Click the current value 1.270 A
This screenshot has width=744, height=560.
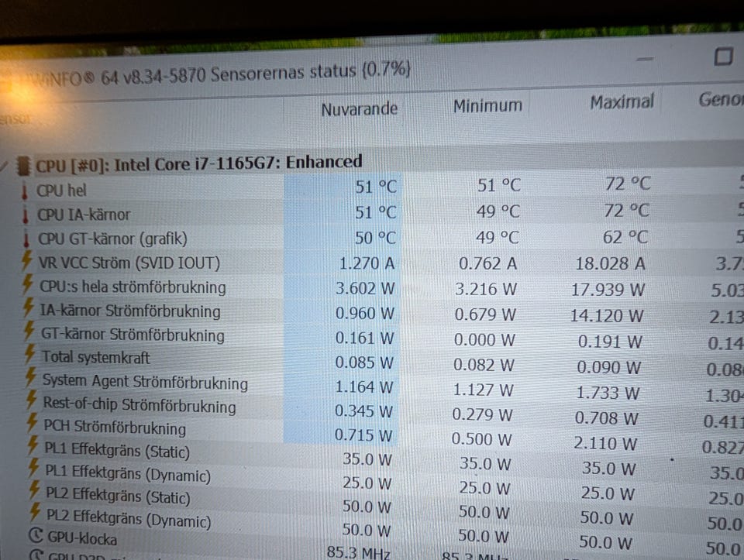coord(367,263)
